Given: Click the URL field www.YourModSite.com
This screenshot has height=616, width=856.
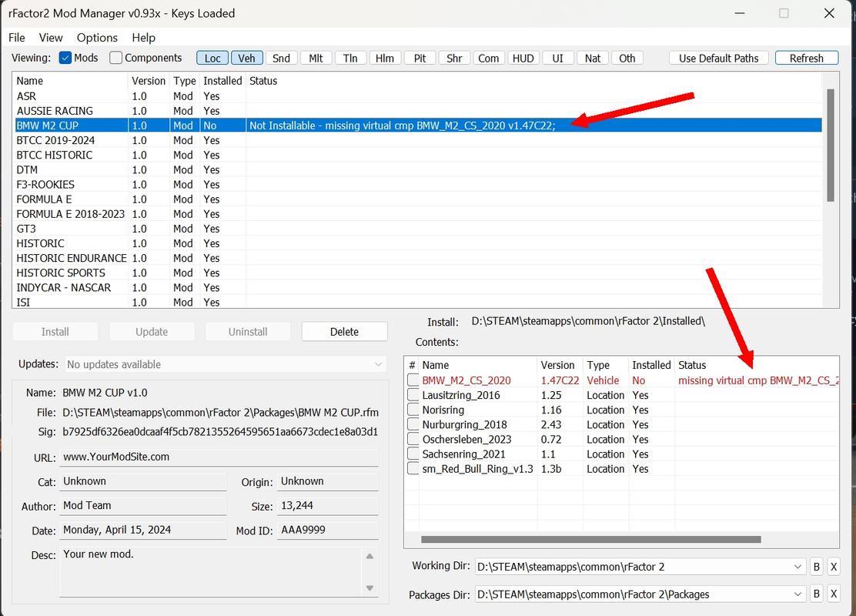Looking at the screenshot, I should pyautogui.click(x=219, y=457).
